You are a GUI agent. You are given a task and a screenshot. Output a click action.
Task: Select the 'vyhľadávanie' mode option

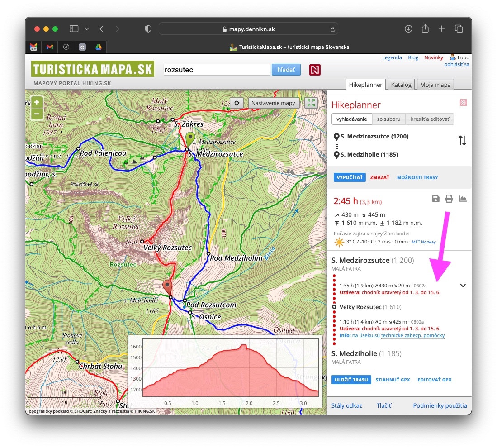(351, 119)
